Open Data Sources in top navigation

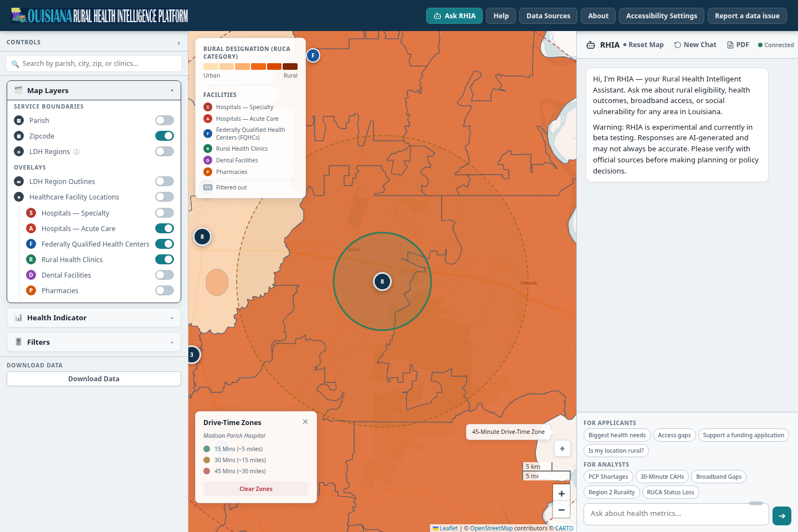[548, 16]
